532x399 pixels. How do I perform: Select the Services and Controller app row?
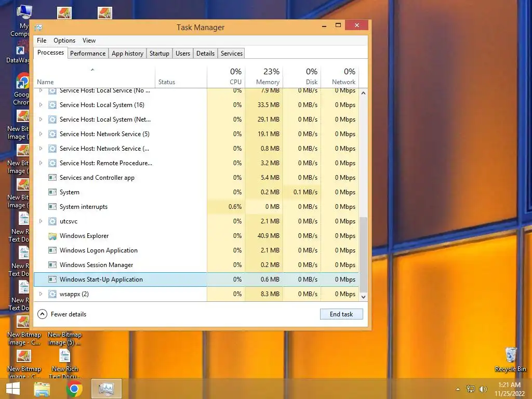(x=196, y=178)
